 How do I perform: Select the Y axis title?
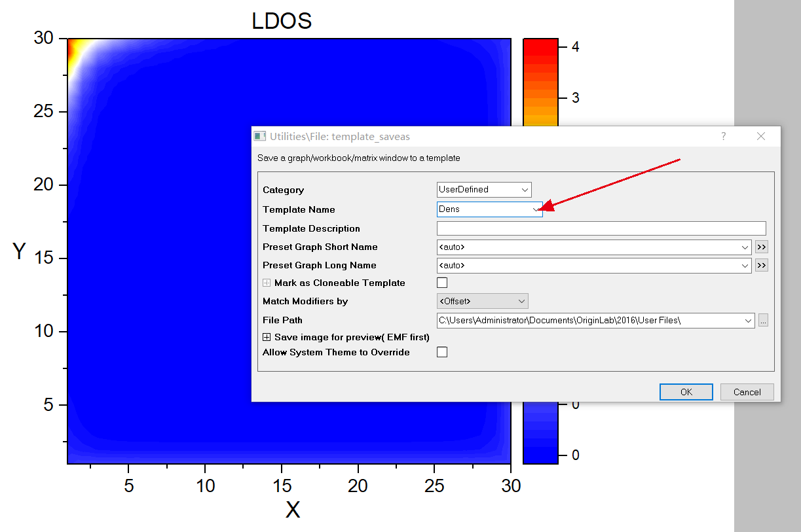pyautogui.click(x=20, y=251)
